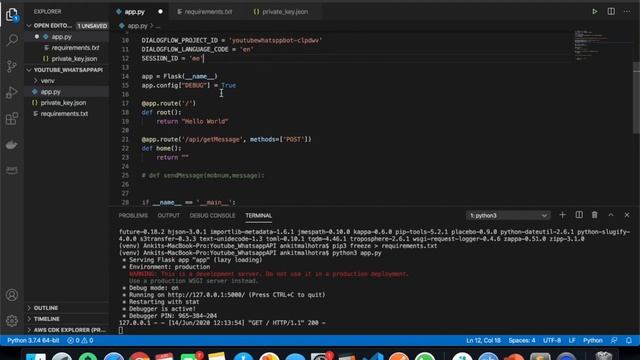Open the Run and Debug view
This screenshot has height=360, width=640.
coord(12,92)
